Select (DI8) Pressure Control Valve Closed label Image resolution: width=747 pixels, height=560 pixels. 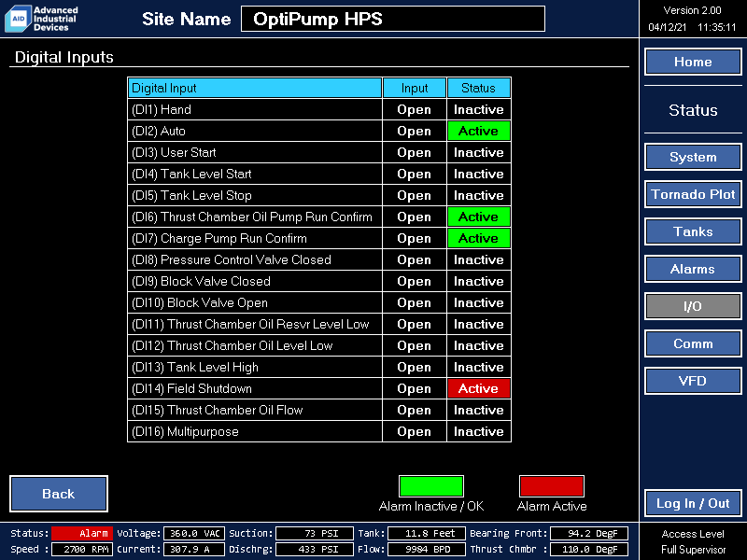tap(232, 259)
